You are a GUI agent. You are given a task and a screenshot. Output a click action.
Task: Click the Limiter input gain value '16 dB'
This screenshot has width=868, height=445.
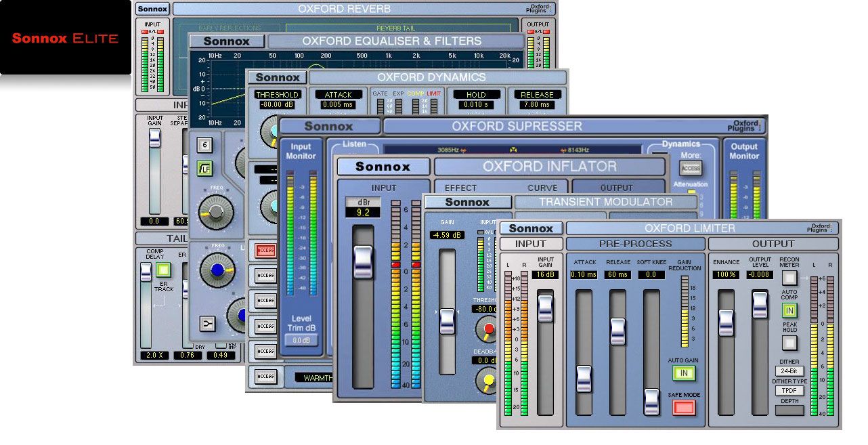[x=545, y=275]
